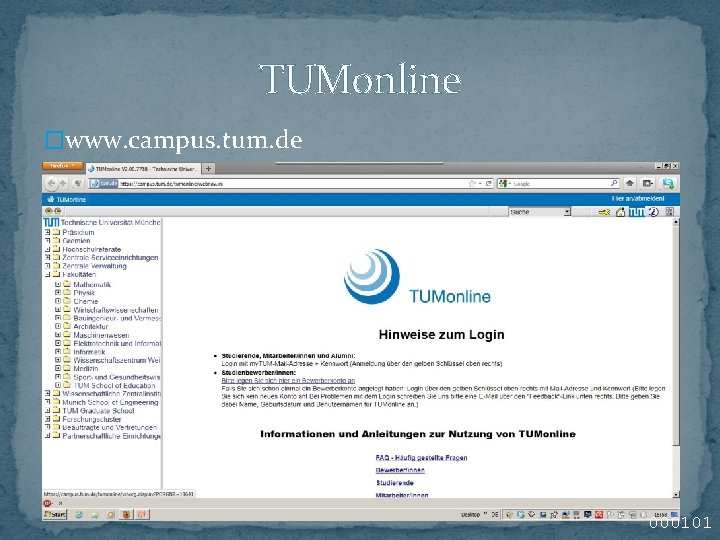Viewport: 720px width, 540px height.
Task: Open the Studierende link
Action: pos(395,483)
